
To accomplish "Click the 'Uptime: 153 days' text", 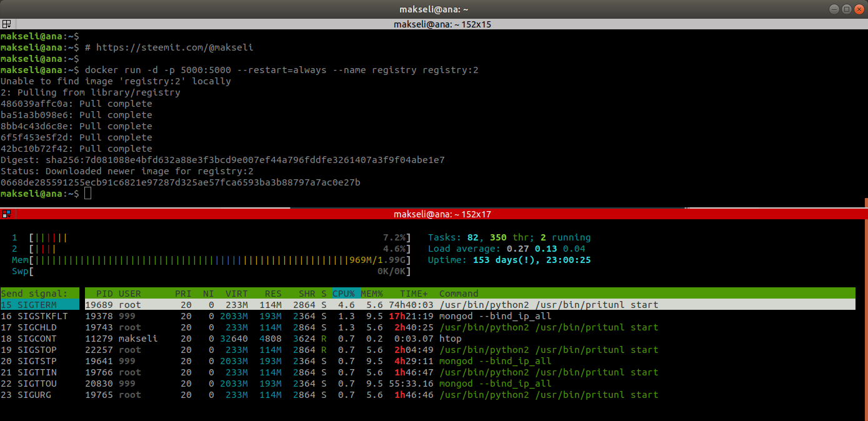I will [509, 260].
